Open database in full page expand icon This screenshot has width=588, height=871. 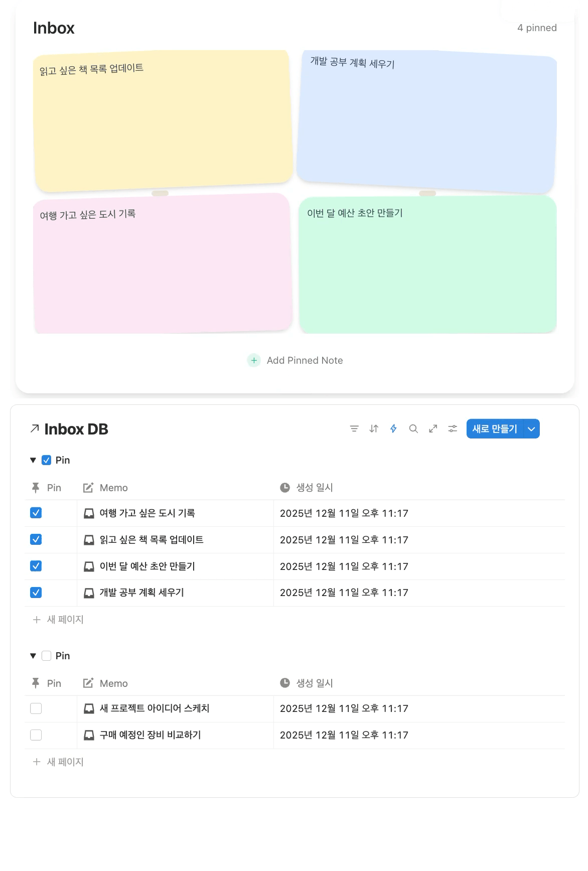(433, 428)
